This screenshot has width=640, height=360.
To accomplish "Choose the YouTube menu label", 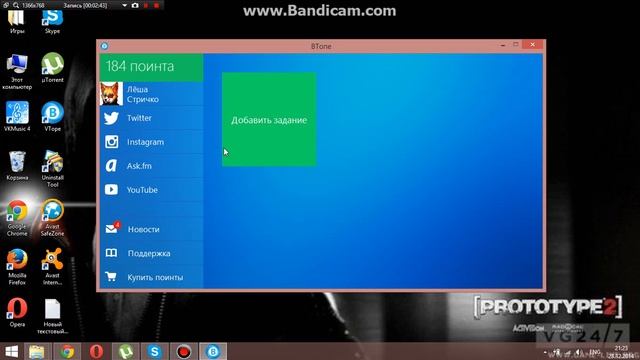I will pos(142,190).
